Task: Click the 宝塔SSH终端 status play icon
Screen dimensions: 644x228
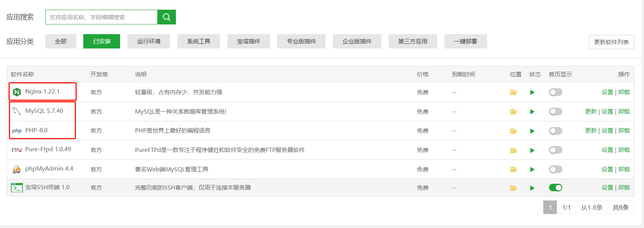Action: click(532, 188)
